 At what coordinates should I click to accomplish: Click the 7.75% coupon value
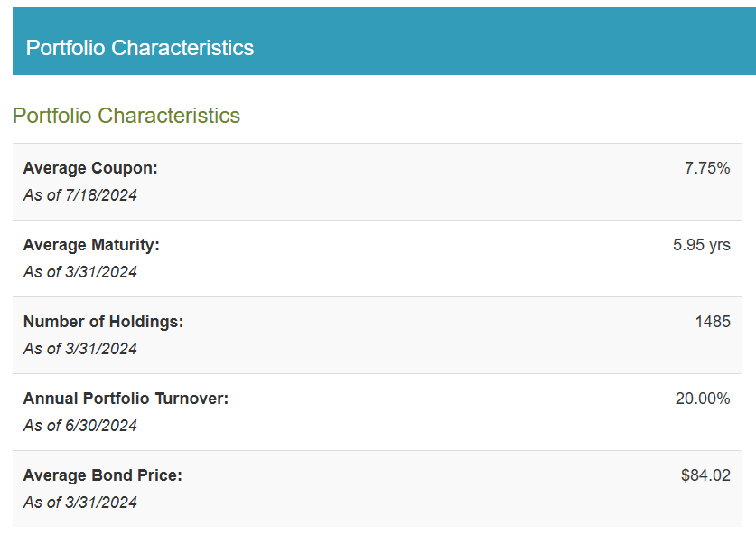tap(707, 168)
